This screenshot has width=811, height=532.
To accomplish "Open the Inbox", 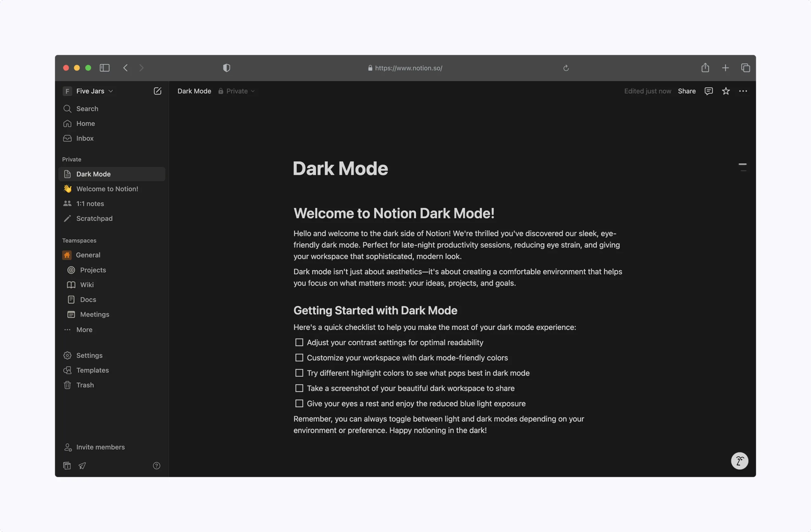I will [x=112, y=138].
